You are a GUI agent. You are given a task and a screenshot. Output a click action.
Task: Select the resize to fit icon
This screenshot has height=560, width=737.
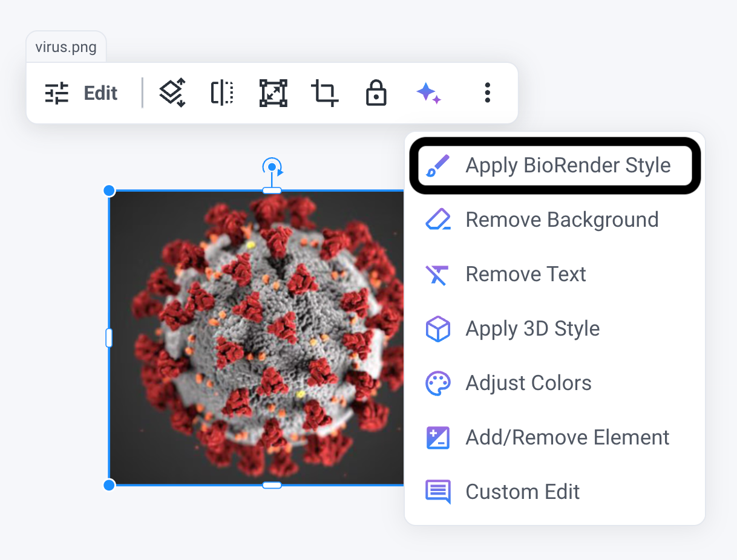click(273, 93)
